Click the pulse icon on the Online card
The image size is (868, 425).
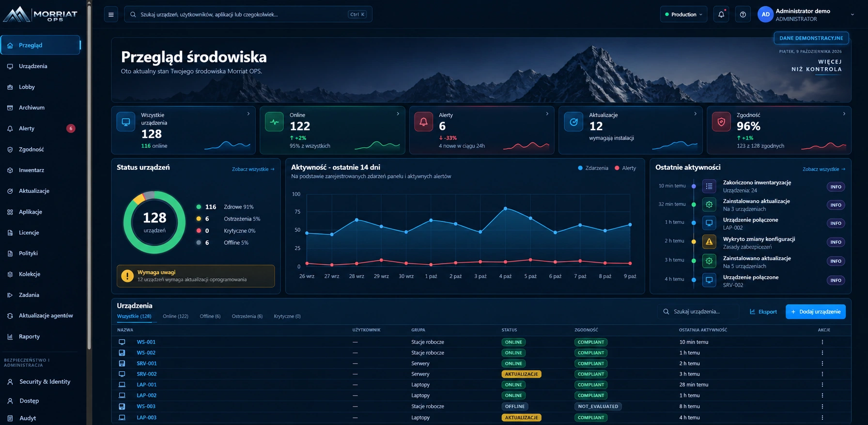click(274, 122)
